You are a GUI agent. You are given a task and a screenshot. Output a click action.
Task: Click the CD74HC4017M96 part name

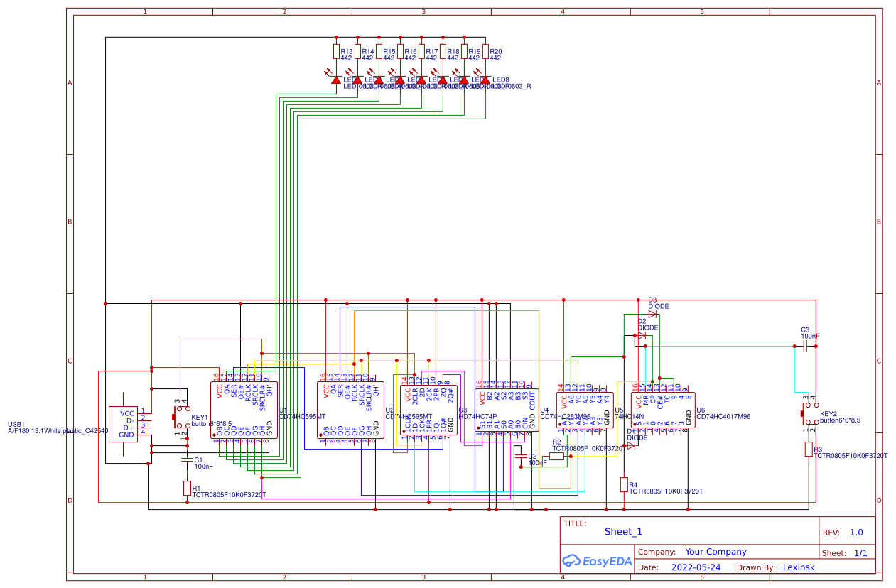pos(723,417)
